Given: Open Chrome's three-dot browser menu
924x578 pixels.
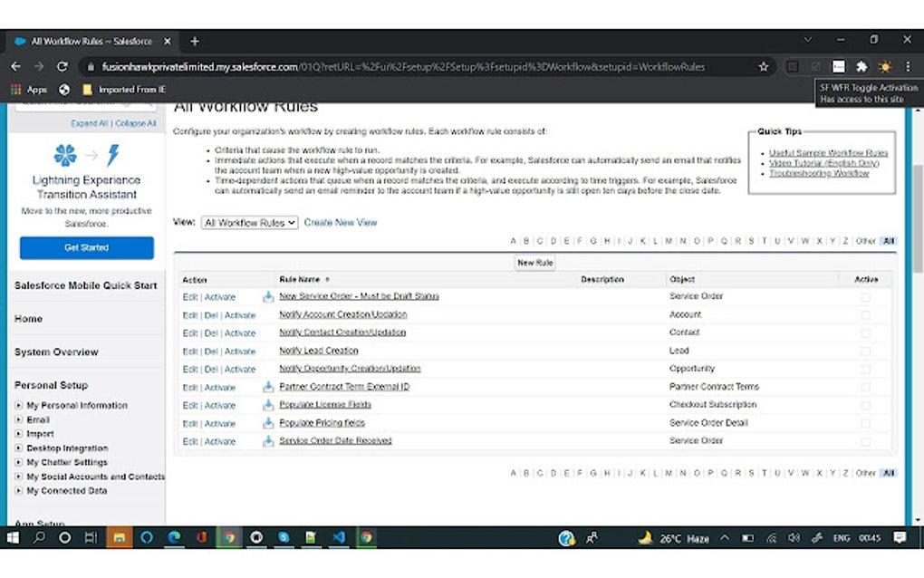Looking at the screenshot, I should [907, 66].
